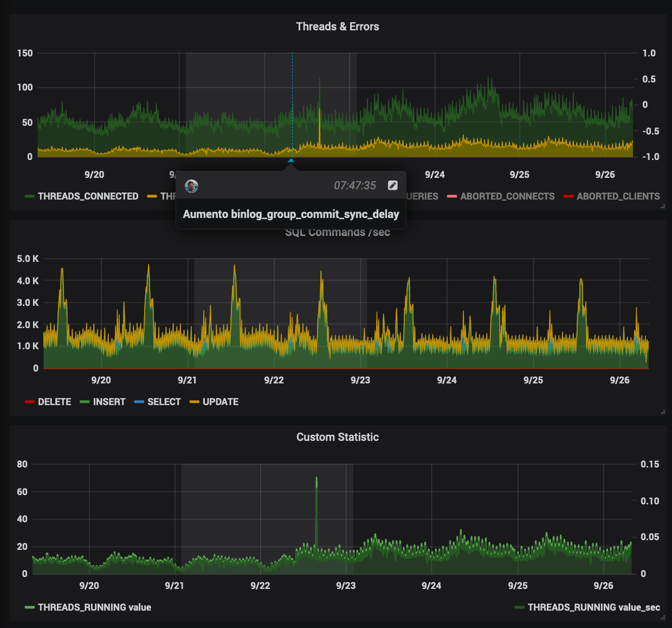Toggle the ABORTED_CLIENTS legend series
Viewport: 672px width, 628px height.
pos(618,196)
